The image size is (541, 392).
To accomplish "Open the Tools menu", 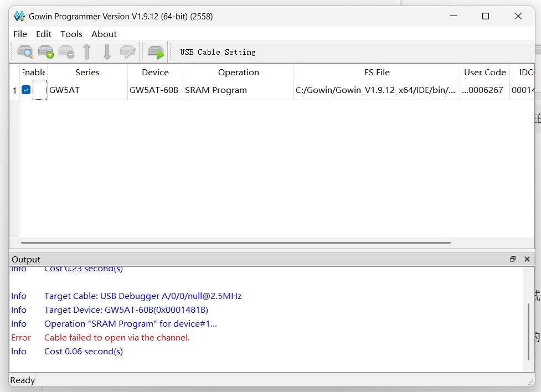I will pyautogui.click(x=71, y=34).
